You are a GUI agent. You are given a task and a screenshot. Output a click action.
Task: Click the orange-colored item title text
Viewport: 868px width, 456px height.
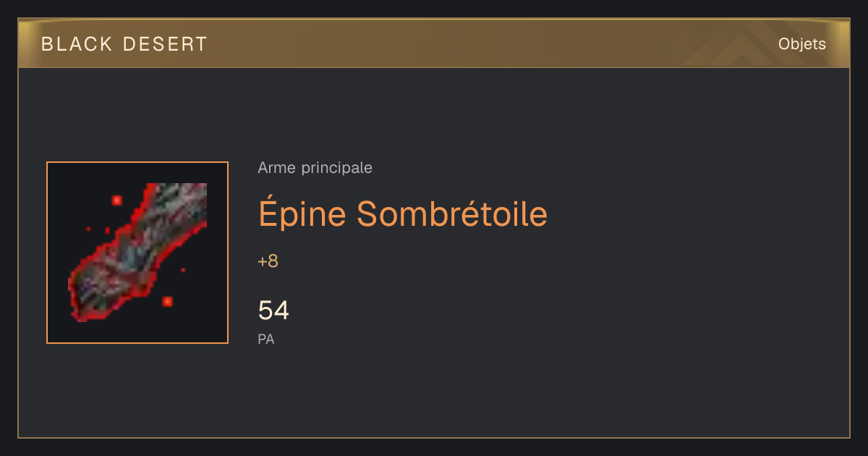[403, 214]
